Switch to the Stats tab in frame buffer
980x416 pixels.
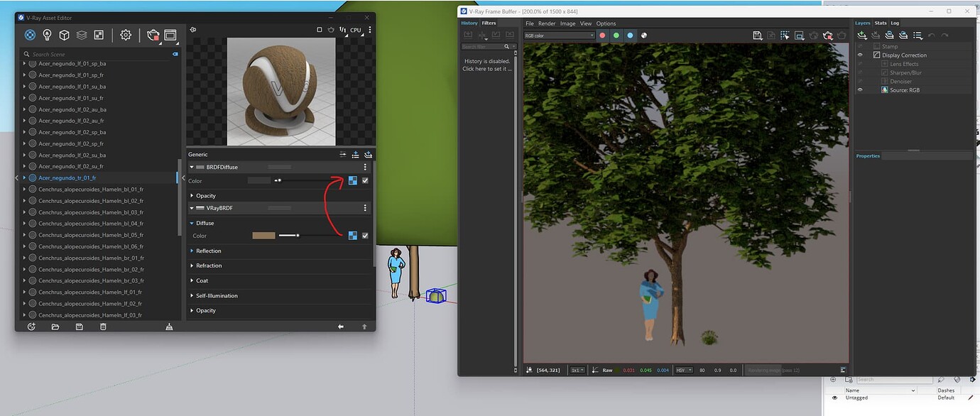pyautogui.click(x=880, y=23)
